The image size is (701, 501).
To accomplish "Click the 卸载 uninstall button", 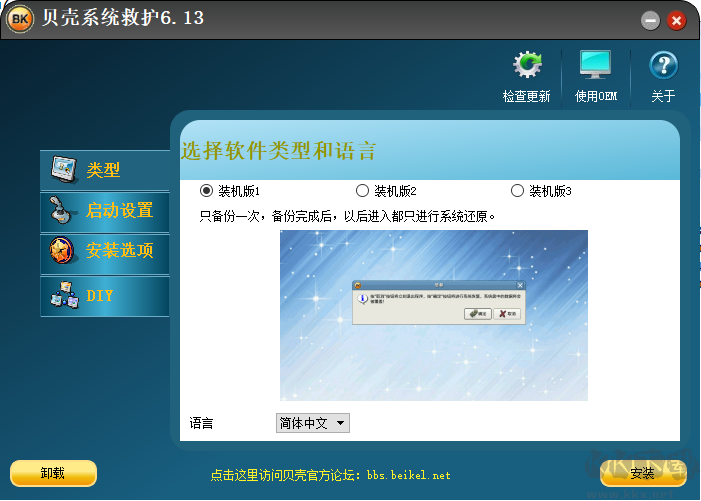I will [x=53, y=473].
